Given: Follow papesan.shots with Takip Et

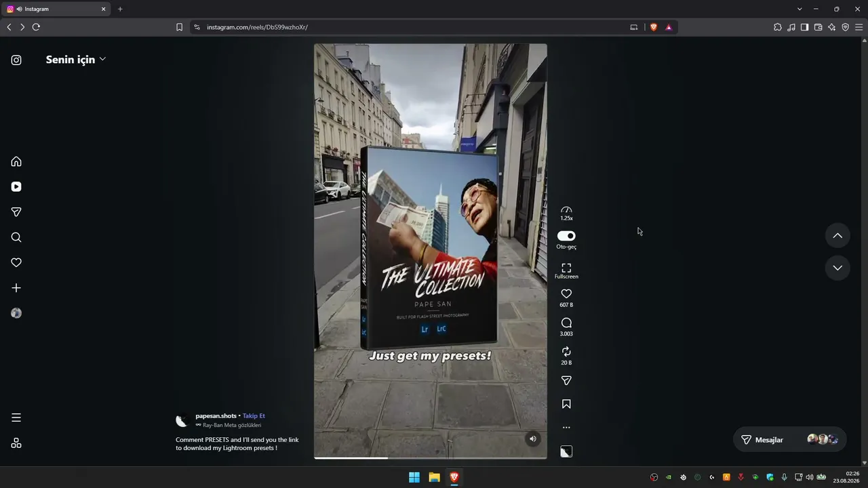Looking at the screenshot, I should (x=254, y=415).
